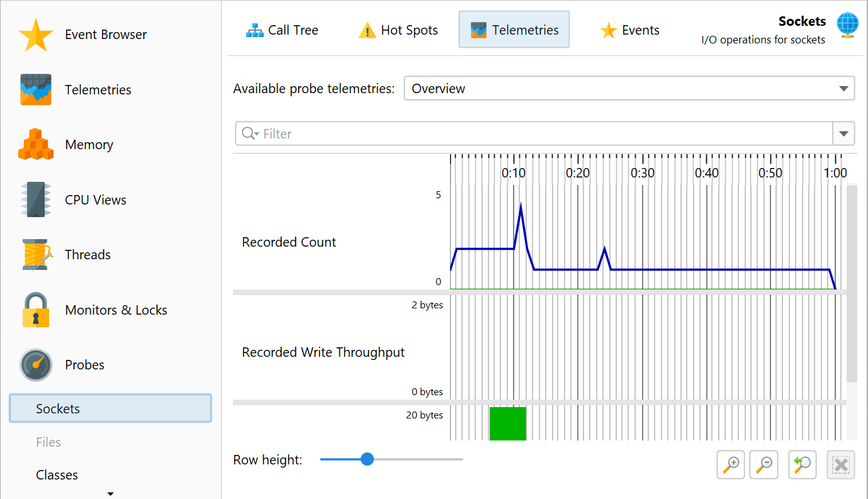The image size is (868, 499).
Task: Select Classes in the Probes list
Action: tap(57, 475)
